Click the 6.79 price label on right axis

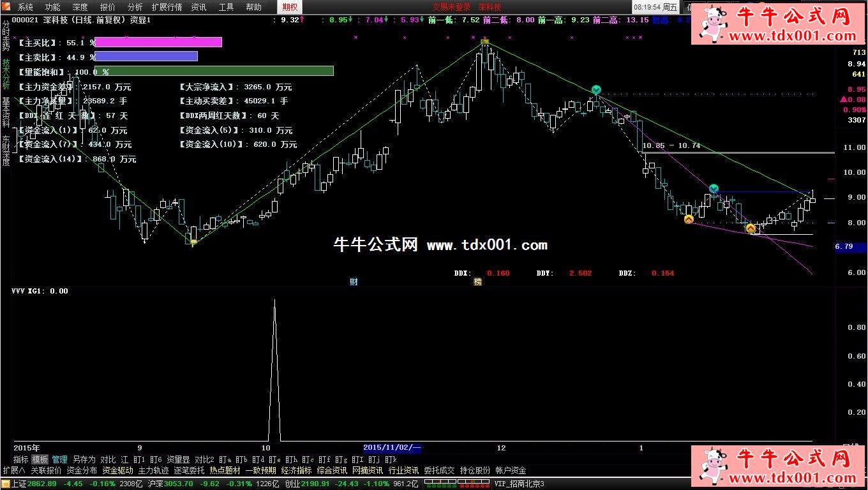coord(849,246)
